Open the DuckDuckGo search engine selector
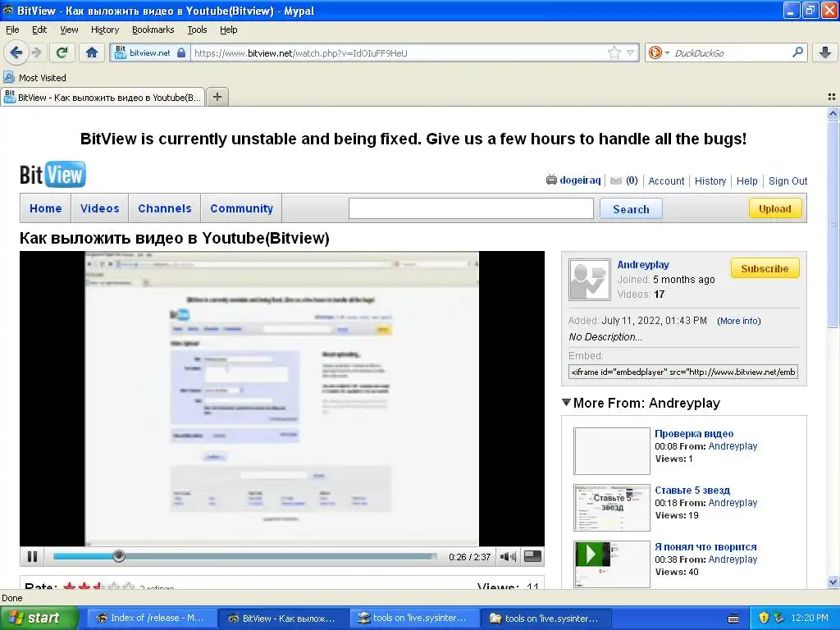This screenshot has width=840, height=630. point(659,52)
